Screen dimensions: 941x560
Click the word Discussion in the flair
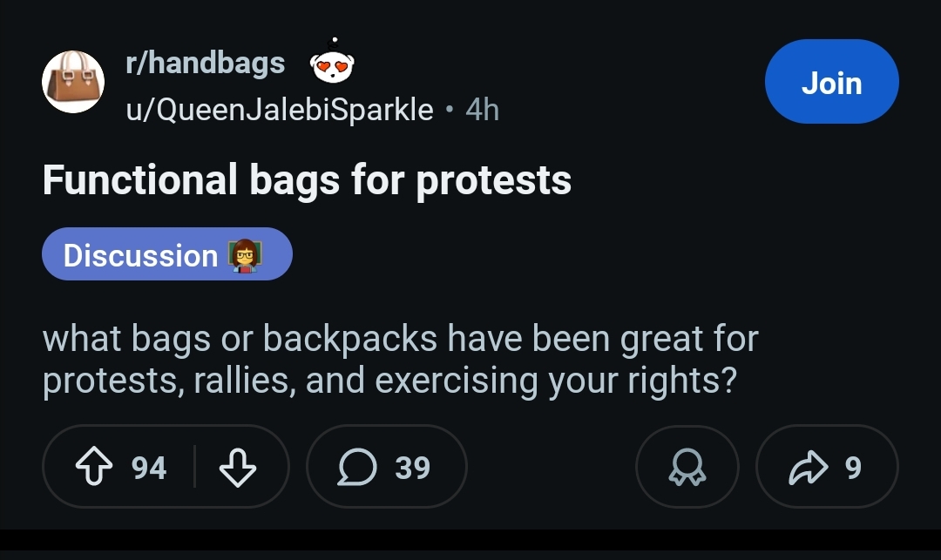tap(140, 255)
